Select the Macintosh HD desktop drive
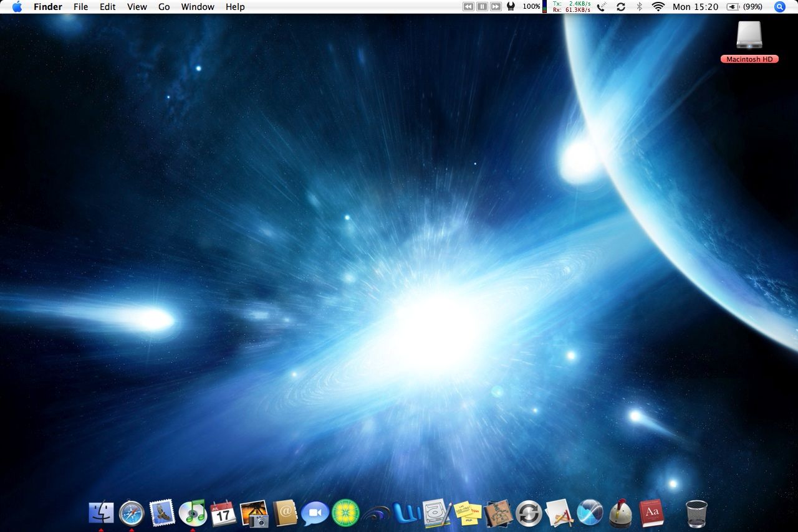The height and width of the screenshot is (532, 798). pos(749,42)
